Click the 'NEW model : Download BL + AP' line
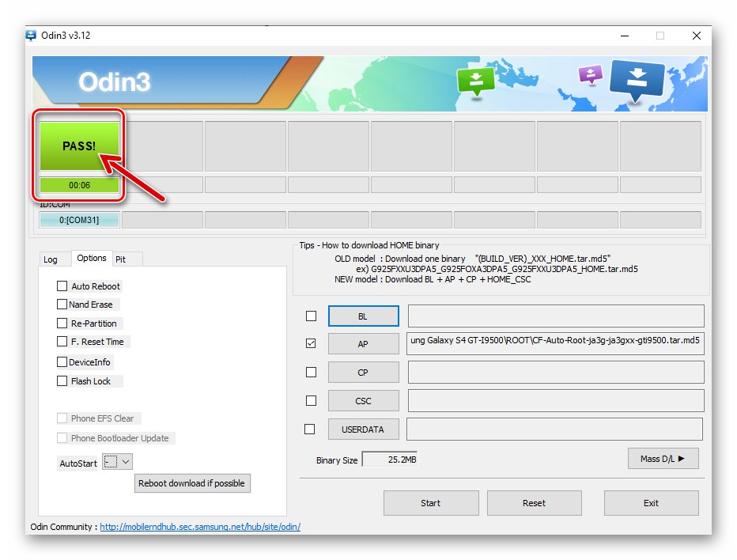The image size is (737, 560). (433, 279)
